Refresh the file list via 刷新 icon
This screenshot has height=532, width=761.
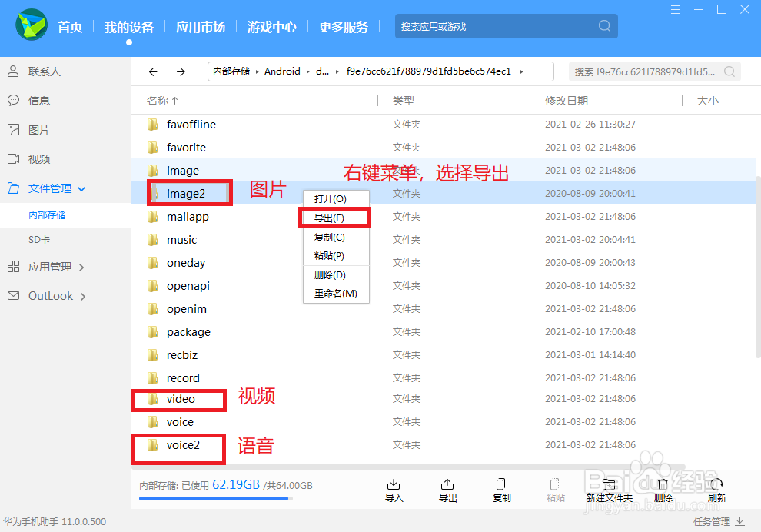click(716, 490)
